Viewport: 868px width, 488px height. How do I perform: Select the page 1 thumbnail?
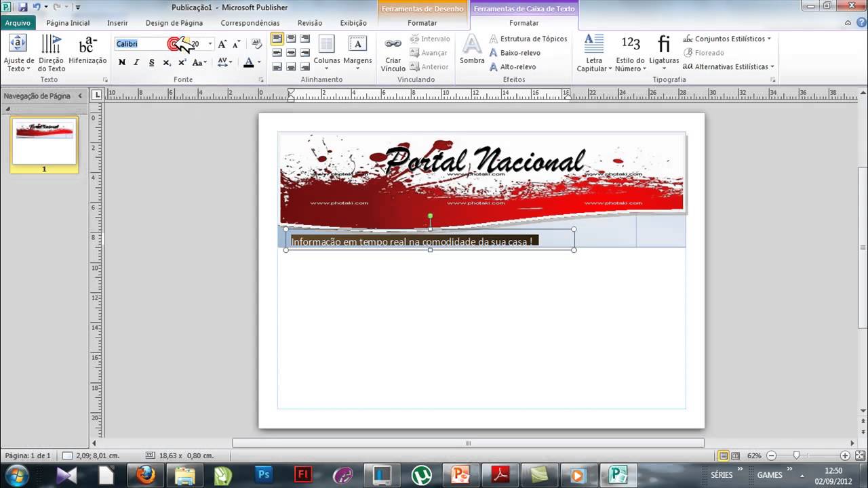[44, 142]
